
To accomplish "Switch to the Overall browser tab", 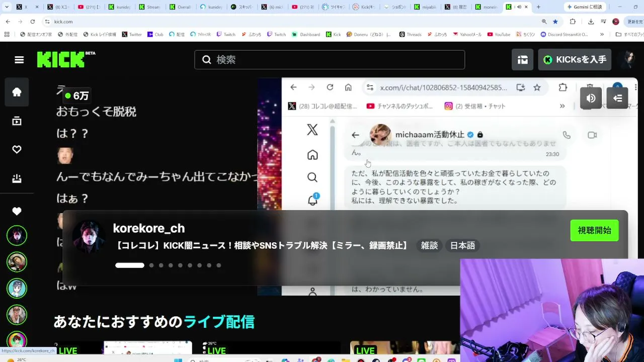I will pos(181,7).
